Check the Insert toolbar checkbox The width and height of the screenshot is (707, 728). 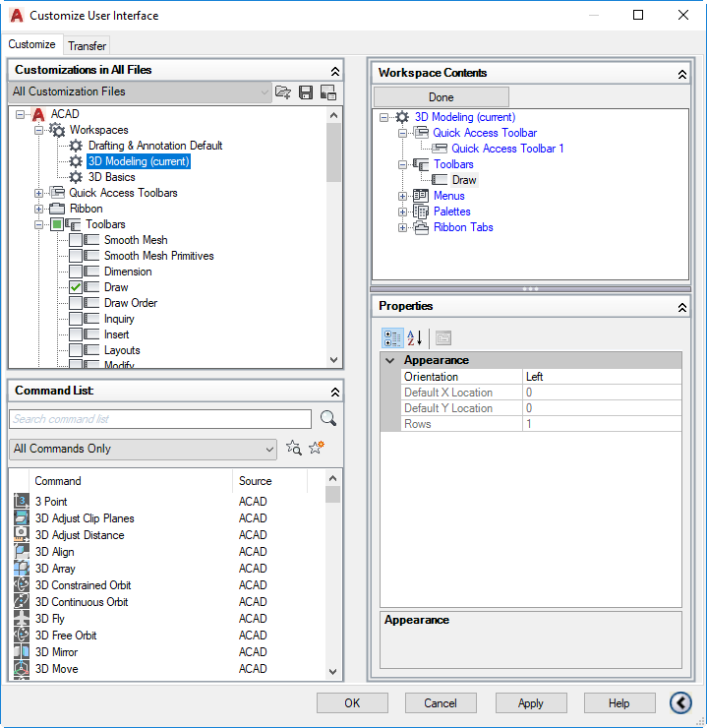point(76,334)
